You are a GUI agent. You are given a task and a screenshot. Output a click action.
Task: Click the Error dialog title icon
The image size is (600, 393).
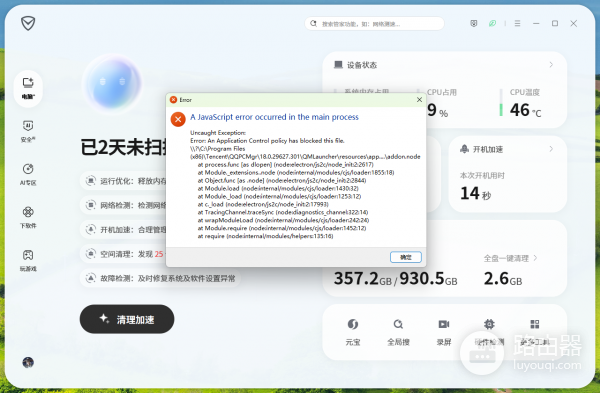[173, 99]
